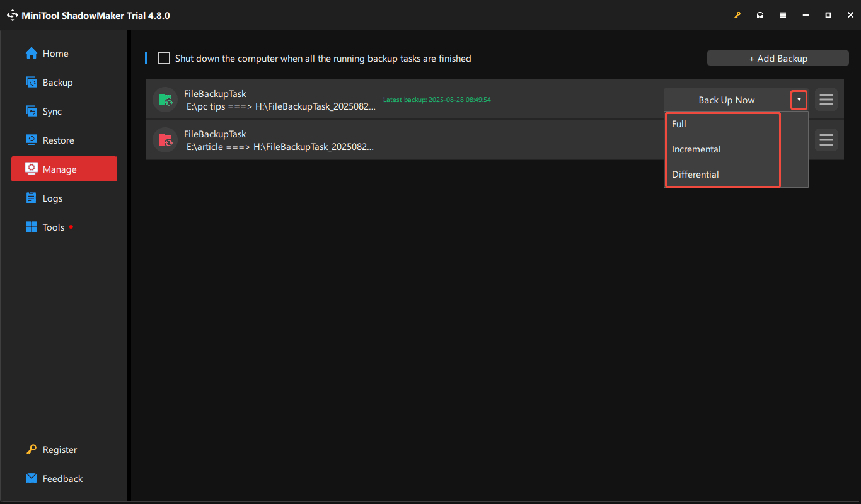This screenshot has height=504, width=861.
Task: Click the key icon in the title bar
Action: point(737,15)
